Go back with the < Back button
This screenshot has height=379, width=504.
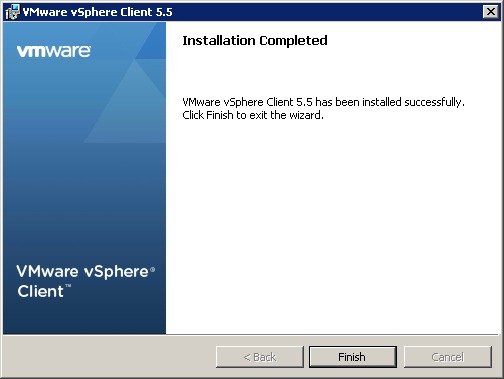[260, 357]
